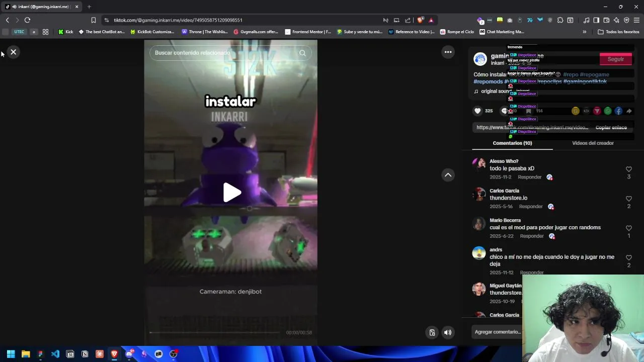The image size is (644, 362).
Task: Open Alesso Who?'s profile picture
Action: click(479, 164)
